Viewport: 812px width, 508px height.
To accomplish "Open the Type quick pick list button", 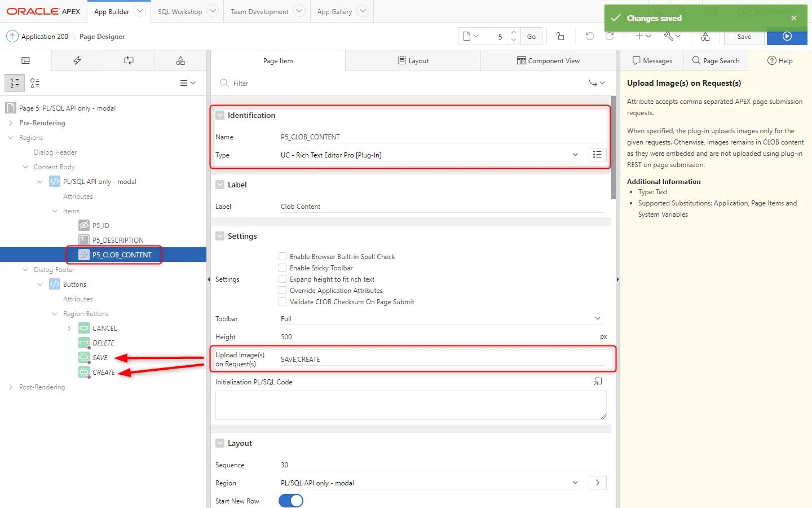I will (x=597, y=155).
